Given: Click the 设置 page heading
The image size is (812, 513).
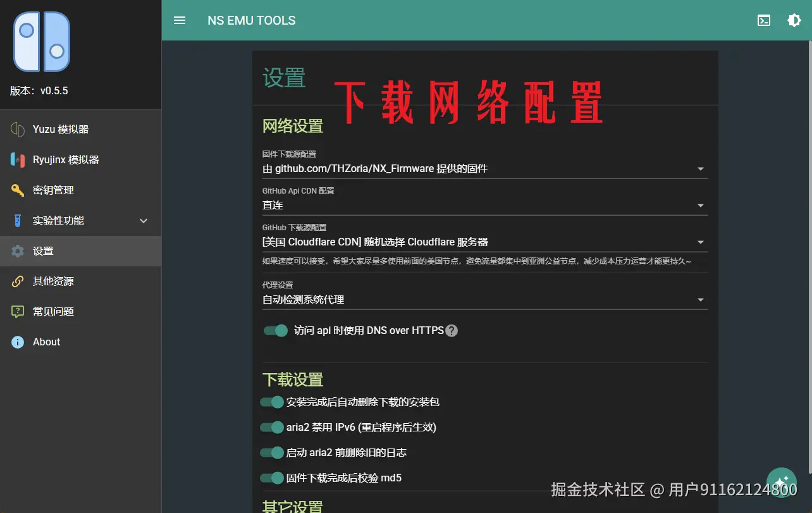Looking at the screenshot, I should click(x=284, y=78).
